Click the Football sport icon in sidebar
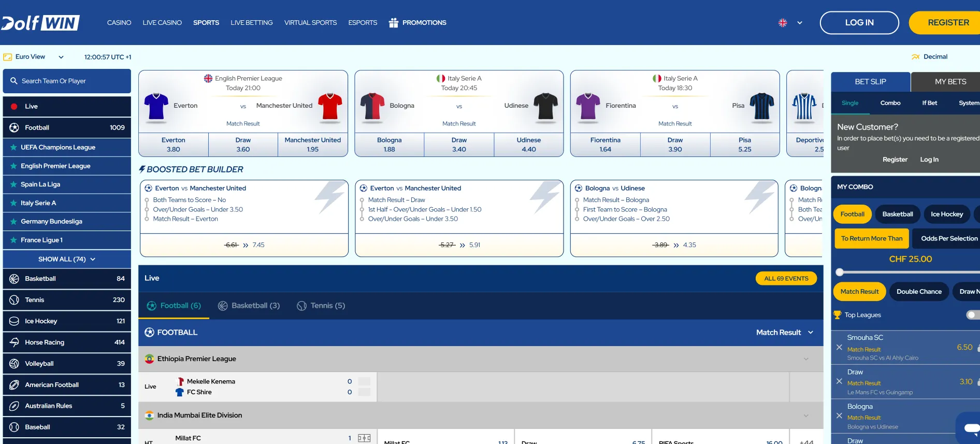The image size is (980, 444). pos(14,127)
